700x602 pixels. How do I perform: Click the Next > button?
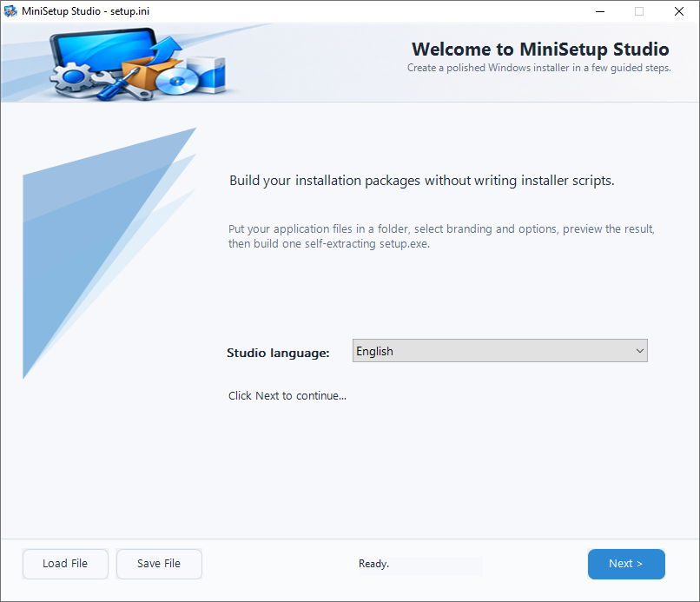point(626,564)
